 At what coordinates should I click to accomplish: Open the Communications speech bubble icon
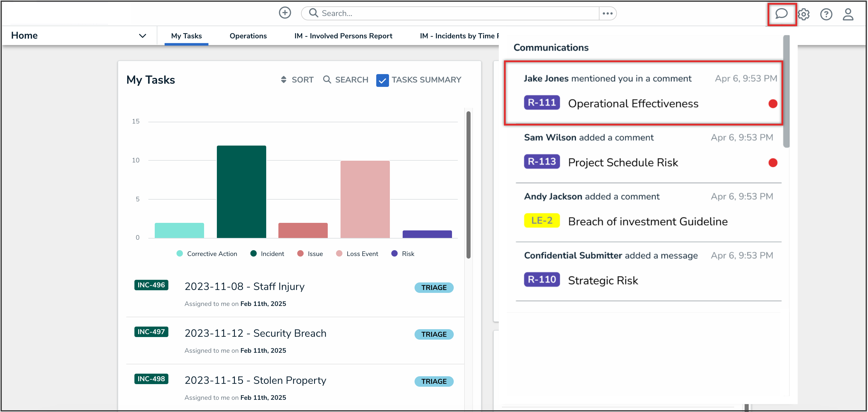[x=781, y=14]
